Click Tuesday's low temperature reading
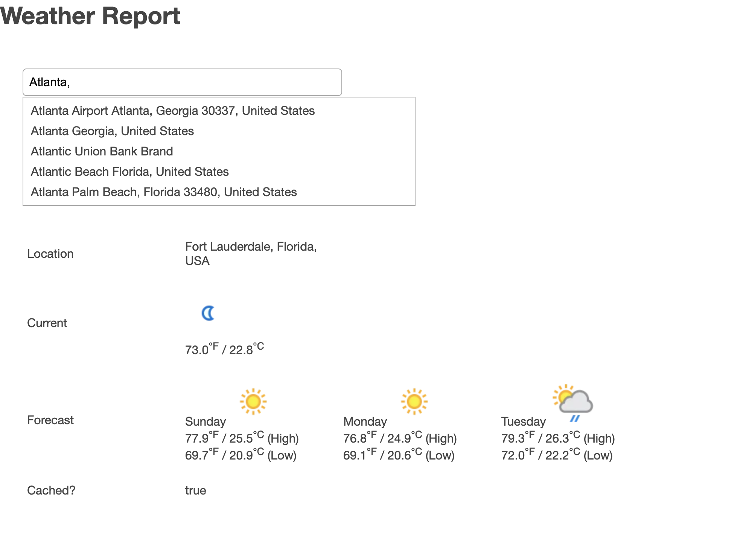The image size is (746, 560). click(557, 455)
